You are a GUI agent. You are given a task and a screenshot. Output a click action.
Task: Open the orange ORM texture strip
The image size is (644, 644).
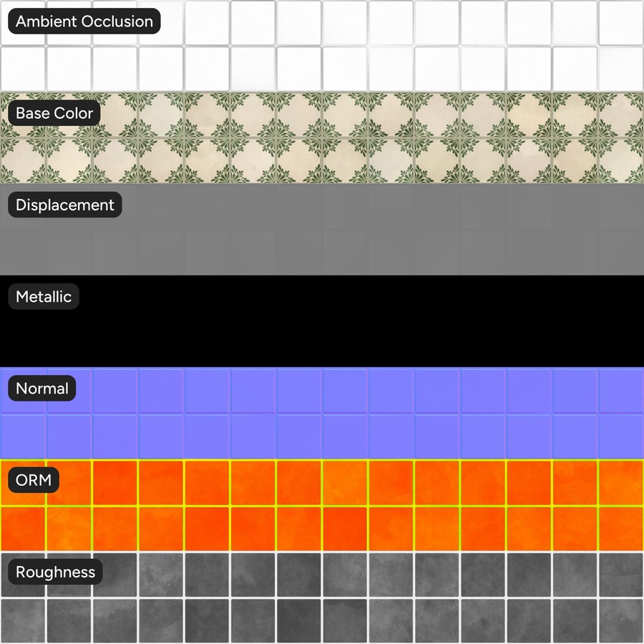coord(322,505)
